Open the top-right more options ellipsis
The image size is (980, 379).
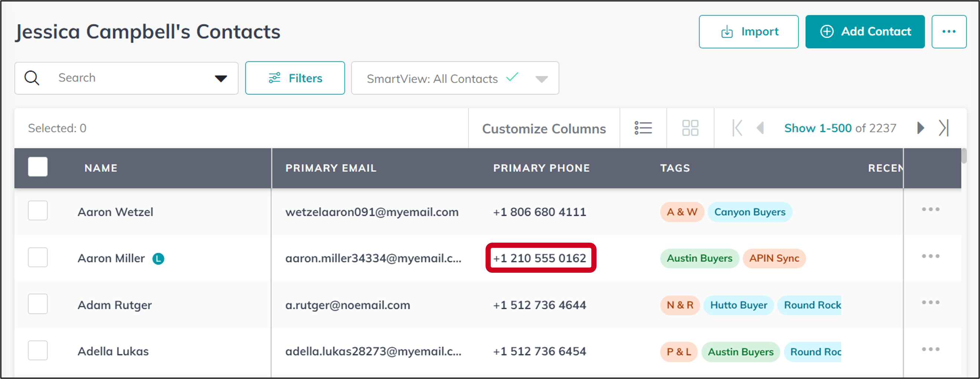coord(949,31)
